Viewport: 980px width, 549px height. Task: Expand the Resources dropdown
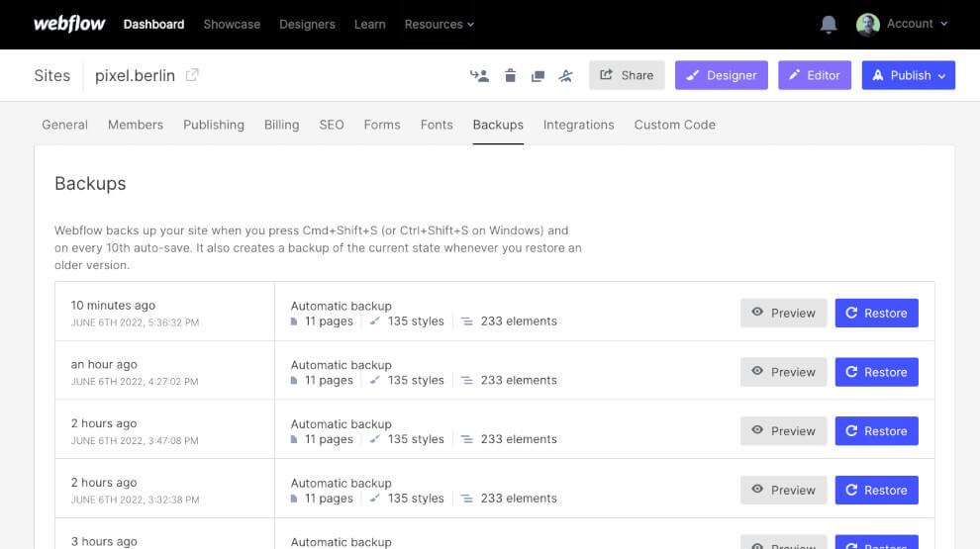click(x=440, y=25)
